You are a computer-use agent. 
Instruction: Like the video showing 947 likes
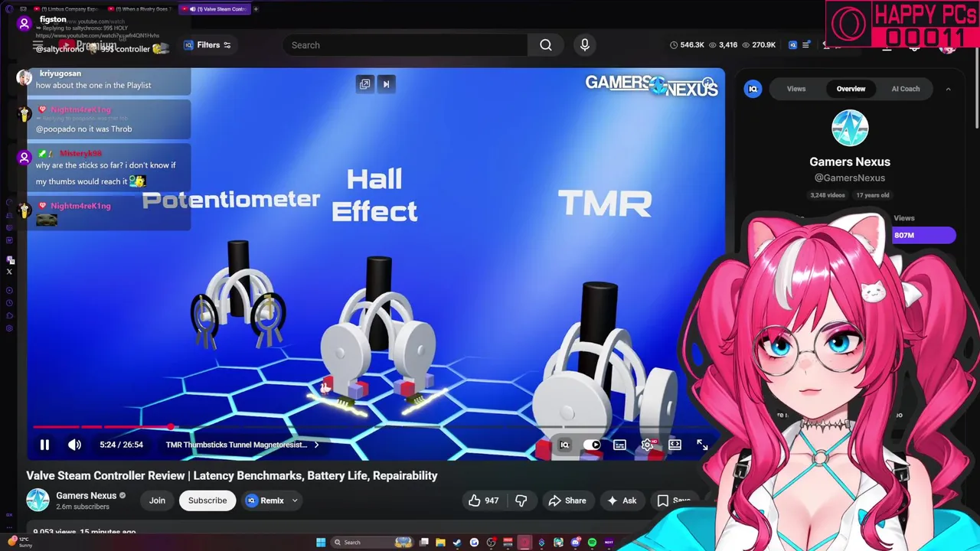coord(483,500)
